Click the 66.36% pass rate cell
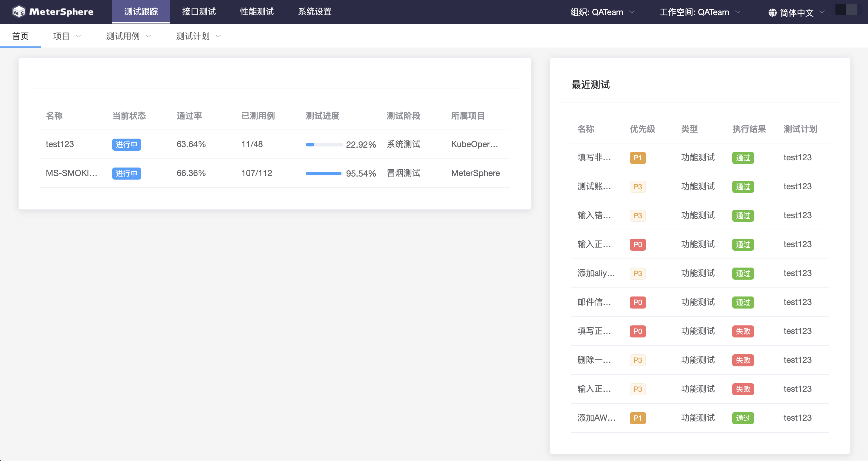This screenshot has width=868, height=461. point(191,173)
